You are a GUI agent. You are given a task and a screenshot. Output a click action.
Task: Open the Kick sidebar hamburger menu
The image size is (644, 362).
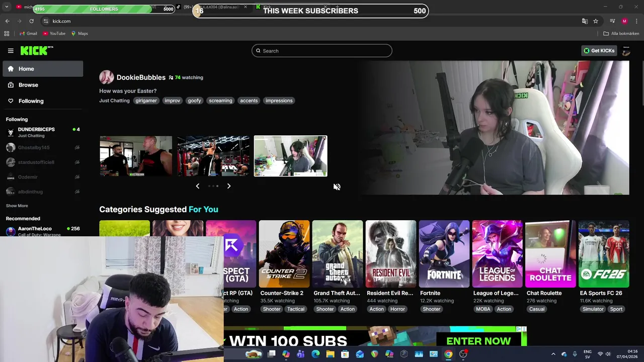[11, 51]
